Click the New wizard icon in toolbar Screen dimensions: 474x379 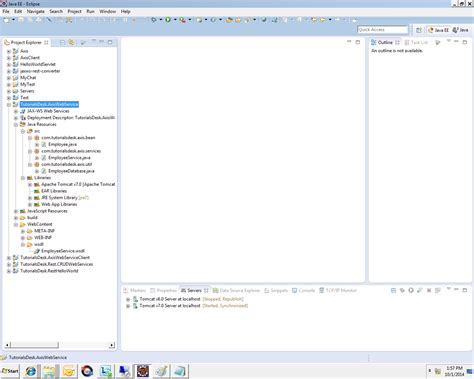coord(6,20)
